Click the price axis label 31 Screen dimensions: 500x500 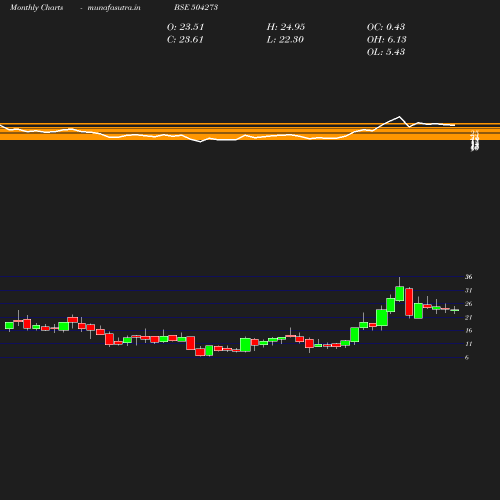(x=469, y=290)
